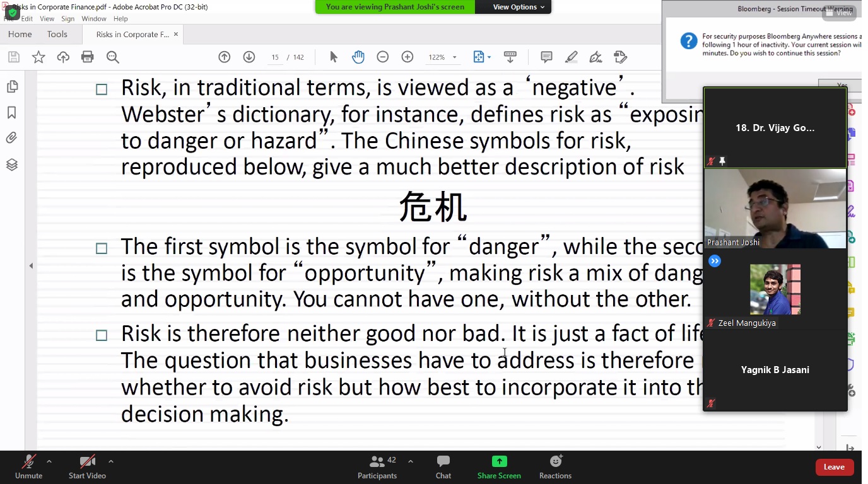This screenshot has width=868, height=484.
Task: Click the star bookmark icon in toolbar
Action: point(38,57)
